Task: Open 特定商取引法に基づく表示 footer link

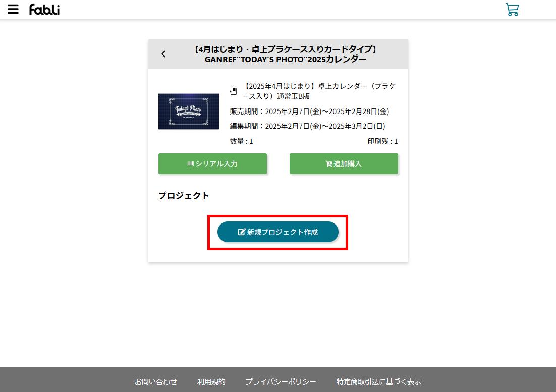Action: point(378,382)
